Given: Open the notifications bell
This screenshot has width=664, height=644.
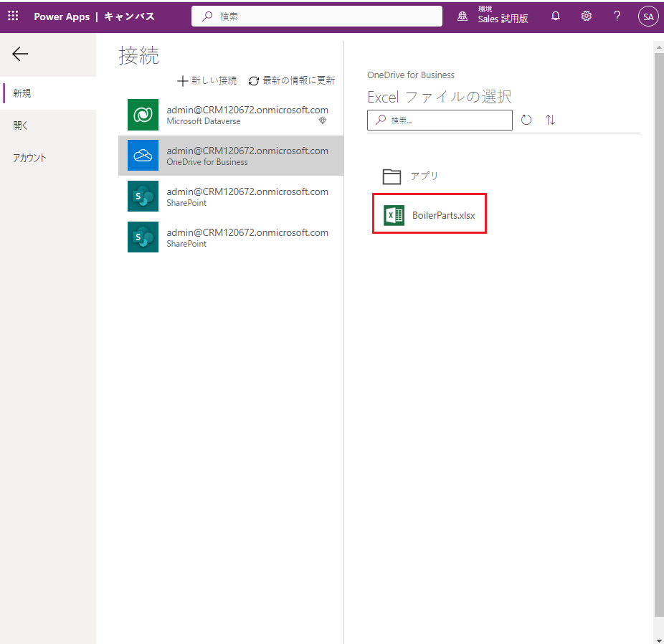Looking at the screenshot, I should (x=556, y=16).
